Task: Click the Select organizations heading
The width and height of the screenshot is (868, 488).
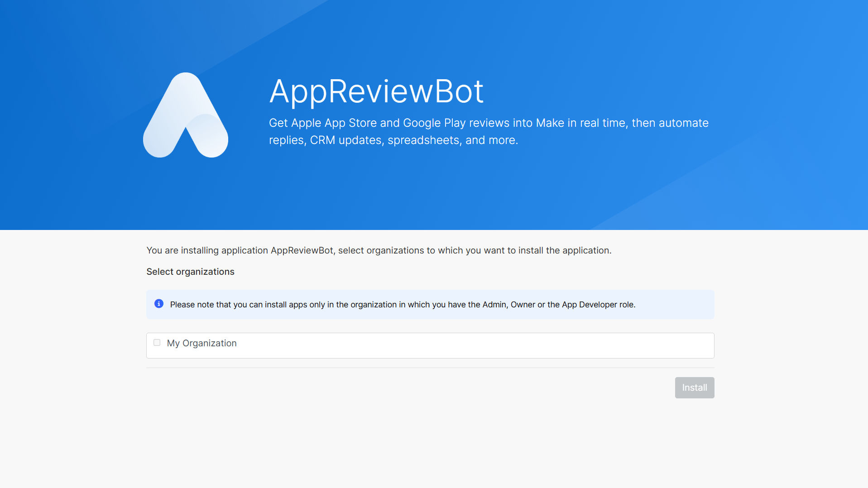Action: click(190, 272)
